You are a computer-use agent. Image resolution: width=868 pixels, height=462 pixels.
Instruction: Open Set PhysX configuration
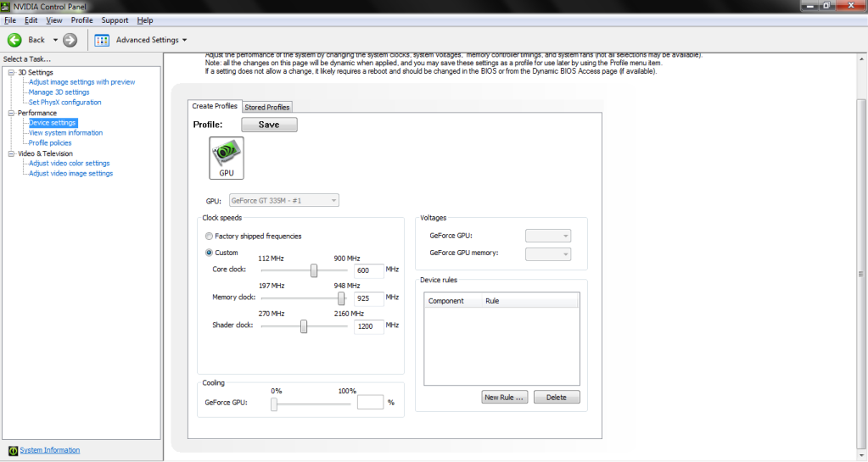point(65,103)
